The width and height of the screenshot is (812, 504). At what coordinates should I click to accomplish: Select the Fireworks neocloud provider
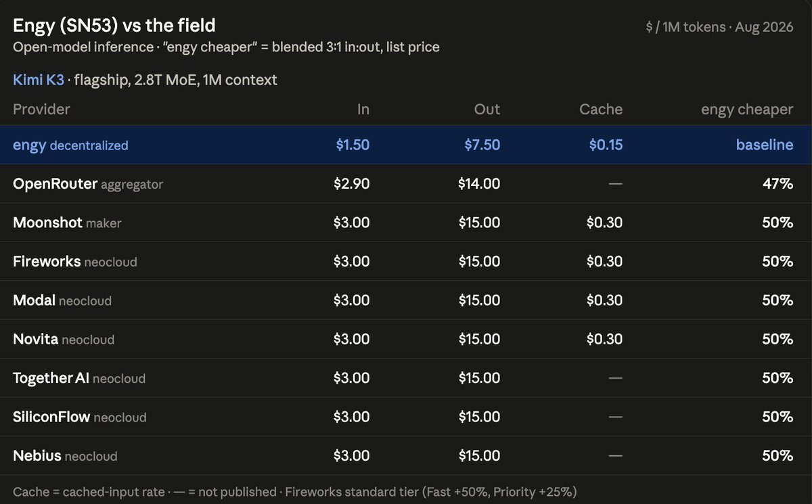tap(75, 261)
